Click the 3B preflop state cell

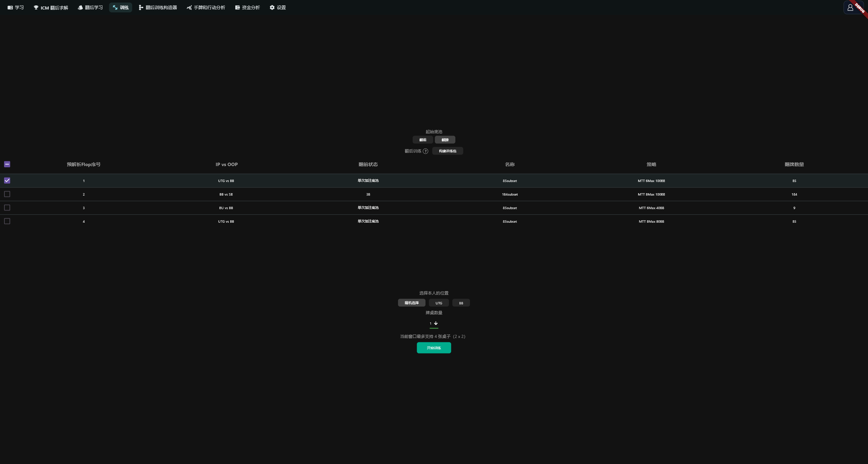(x=368, y=195)
